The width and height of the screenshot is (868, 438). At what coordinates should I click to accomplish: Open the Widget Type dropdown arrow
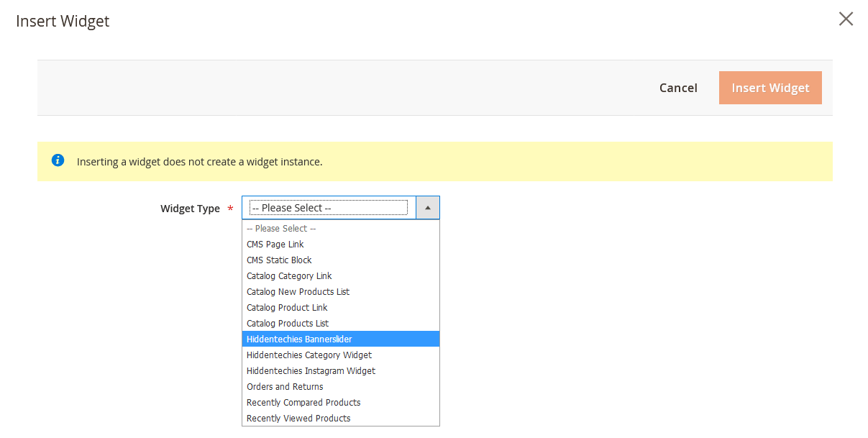427,207
